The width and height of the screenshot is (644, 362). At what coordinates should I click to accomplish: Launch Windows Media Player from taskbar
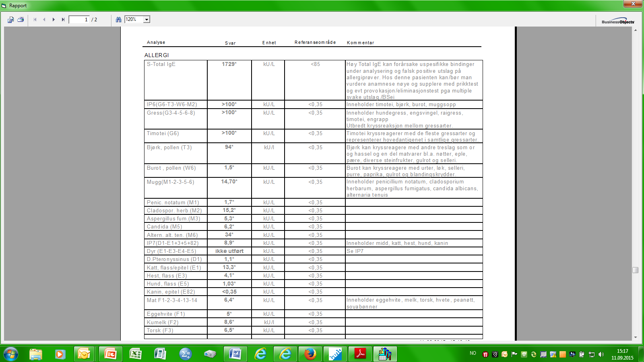click(60, 354)
